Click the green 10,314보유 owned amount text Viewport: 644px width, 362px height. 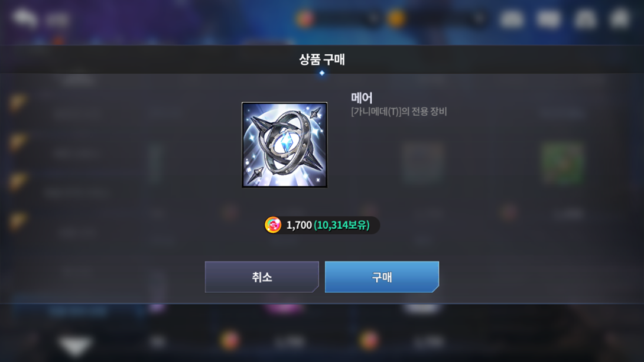(341, 225)
